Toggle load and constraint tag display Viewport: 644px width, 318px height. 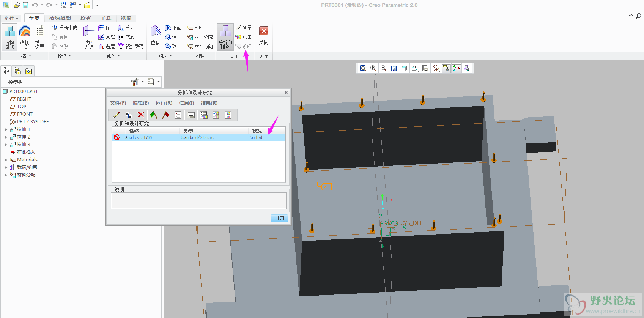(446, 68)
